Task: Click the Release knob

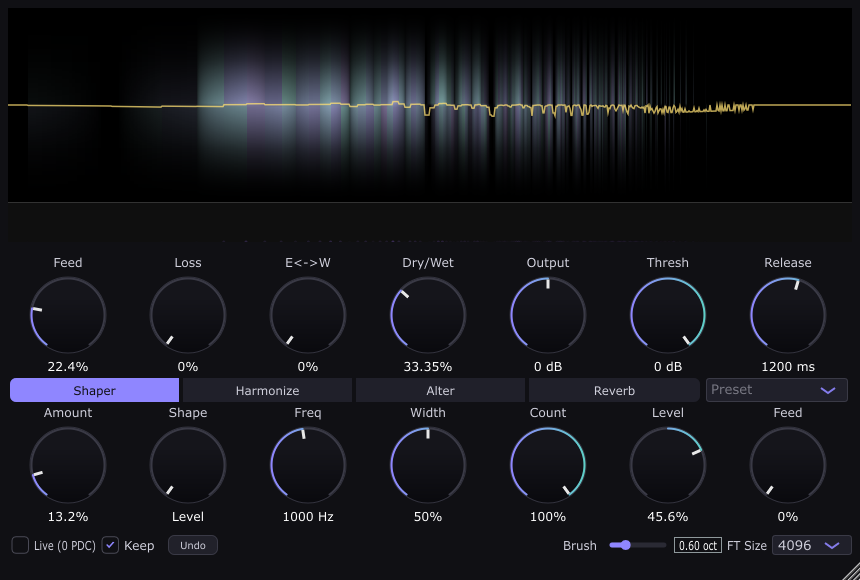Action: pos(788,315)
